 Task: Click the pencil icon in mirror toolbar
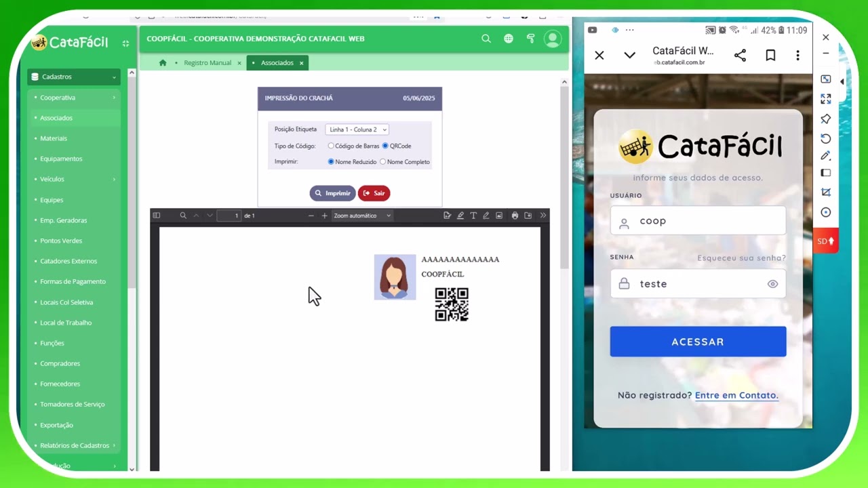click(x=826, y=156)
